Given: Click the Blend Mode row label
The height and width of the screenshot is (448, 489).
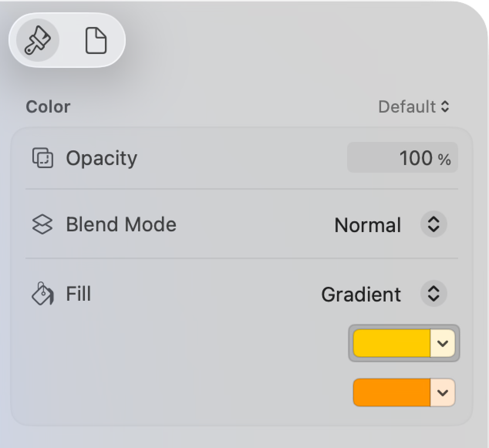Looking at the screenshot, I should tap(121, 224).
